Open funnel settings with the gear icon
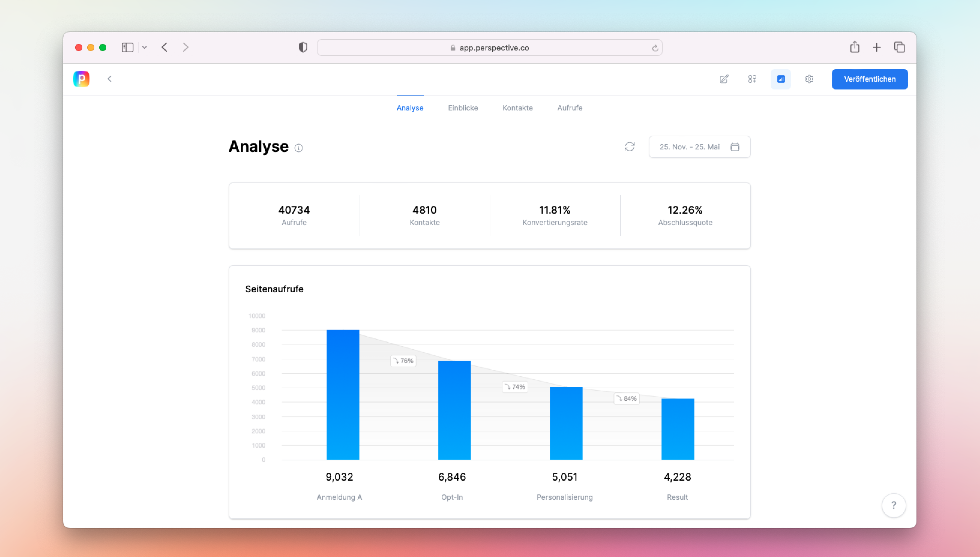980x557 pixels. point(809,79)
